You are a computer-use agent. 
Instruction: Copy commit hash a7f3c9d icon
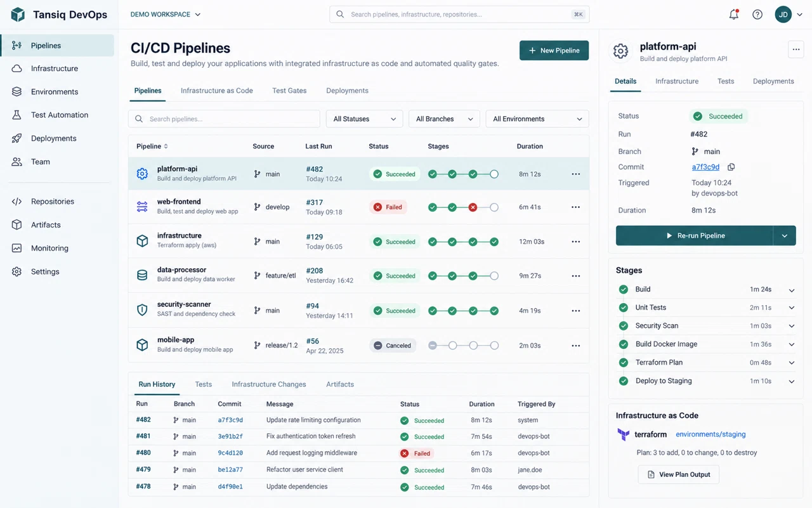(x=731, y=167)
